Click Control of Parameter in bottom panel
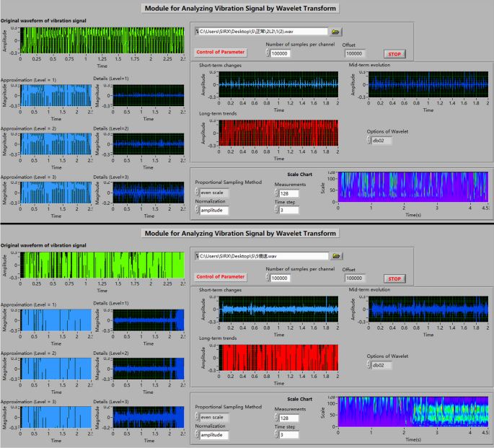Viewport: 494px width, 448px height. click(221, 276)
